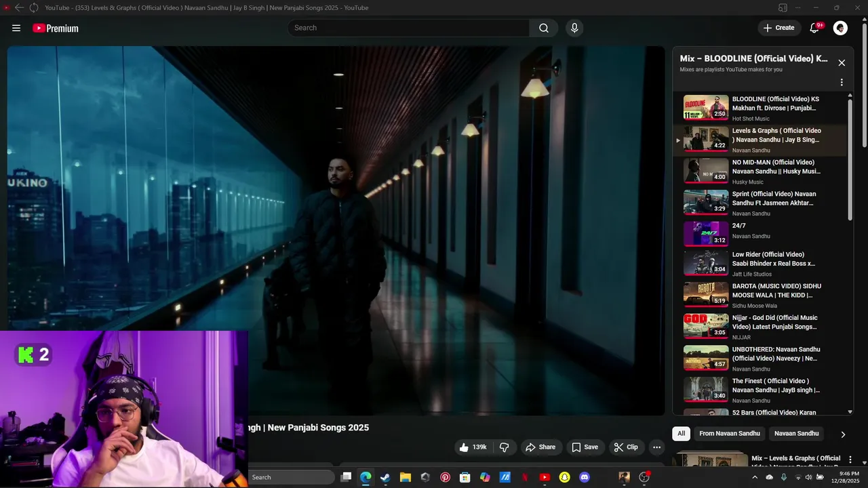Select Levels & Graphs playlist entry
Screen dimensions: 868x488
[761, 140]
